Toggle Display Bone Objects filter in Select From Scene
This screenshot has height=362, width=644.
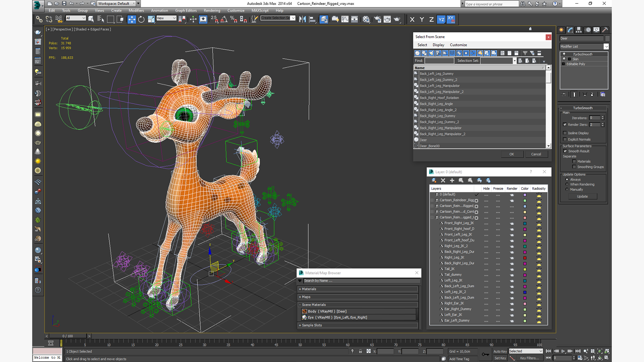click(x=473, y=53)
